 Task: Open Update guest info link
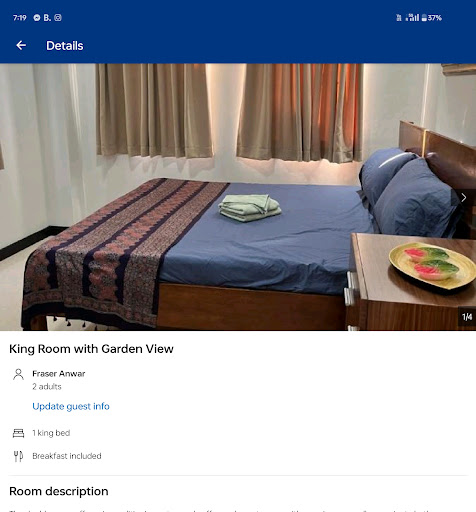(71, 406)
